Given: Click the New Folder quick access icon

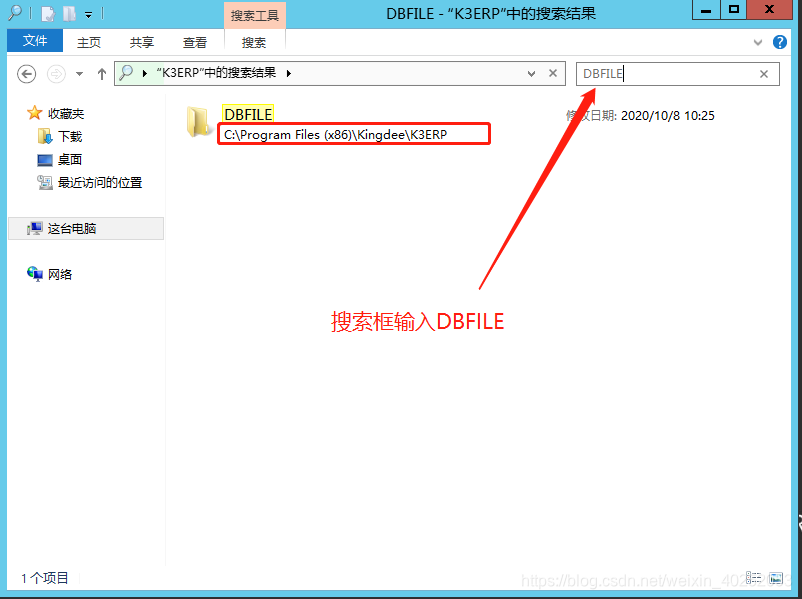Looking at the screenshot, I should pos(70,14).
